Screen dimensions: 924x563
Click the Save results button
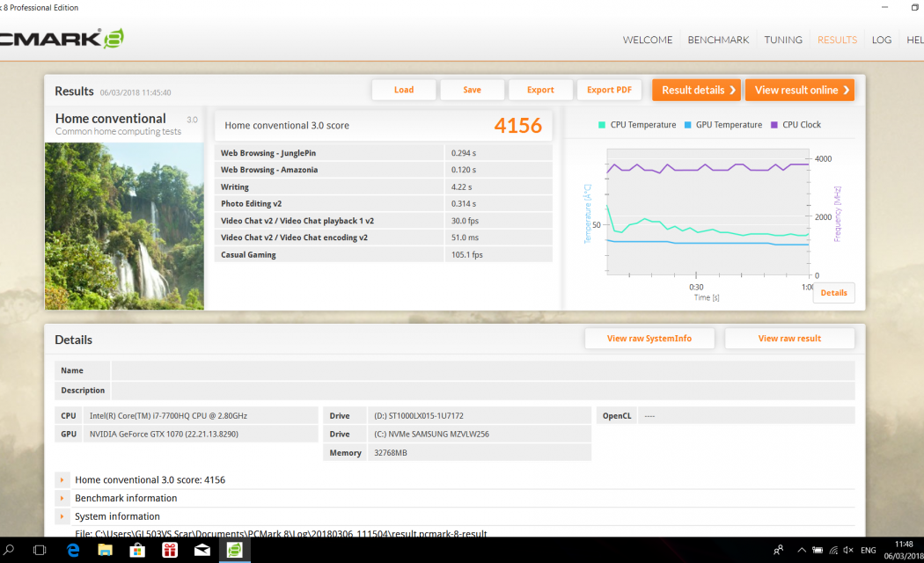[472, 90]
